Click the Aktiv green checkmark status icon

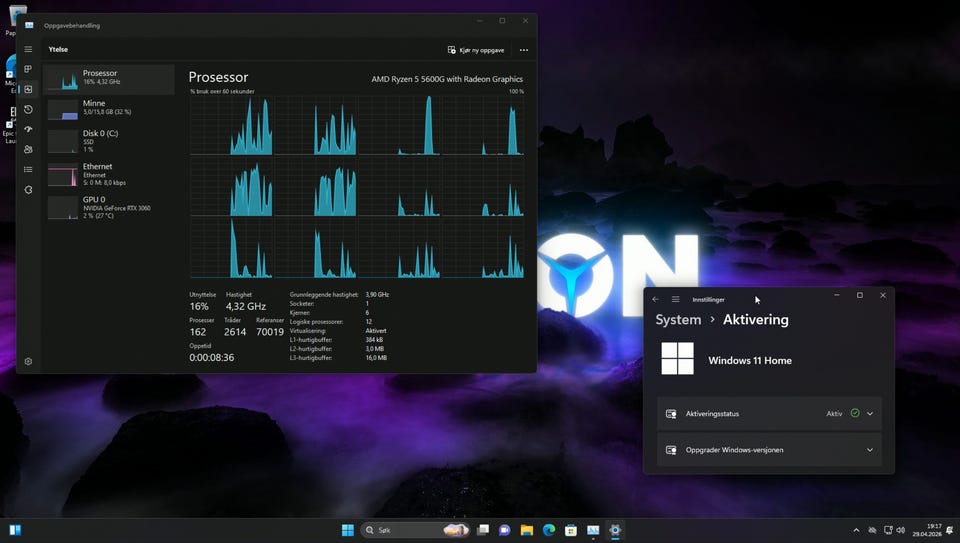pos(855,413)
